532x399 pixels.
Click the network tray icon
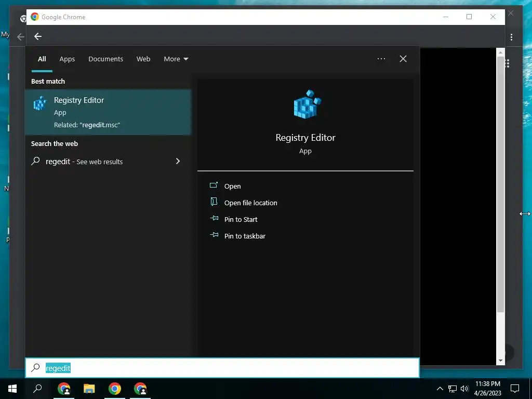pos(453,389)
